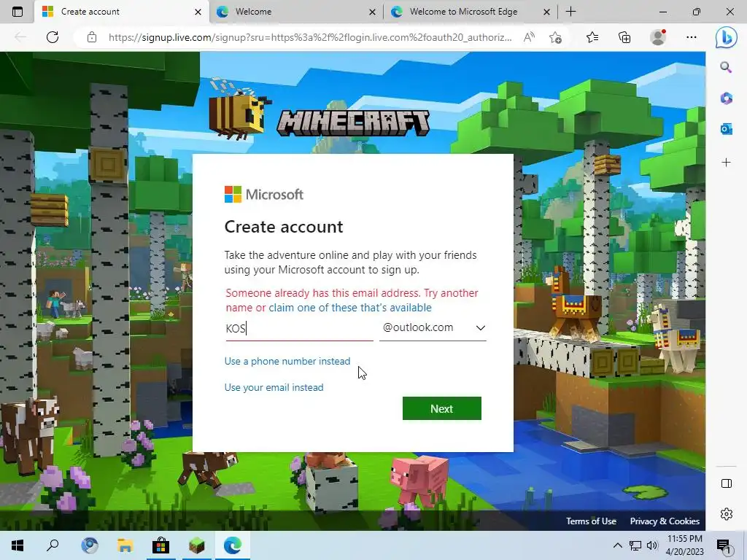This screenshot has width=747, height=560.
Task: Click Use a phone number instead
Action: pyautogui.click(x=287, y=361)
